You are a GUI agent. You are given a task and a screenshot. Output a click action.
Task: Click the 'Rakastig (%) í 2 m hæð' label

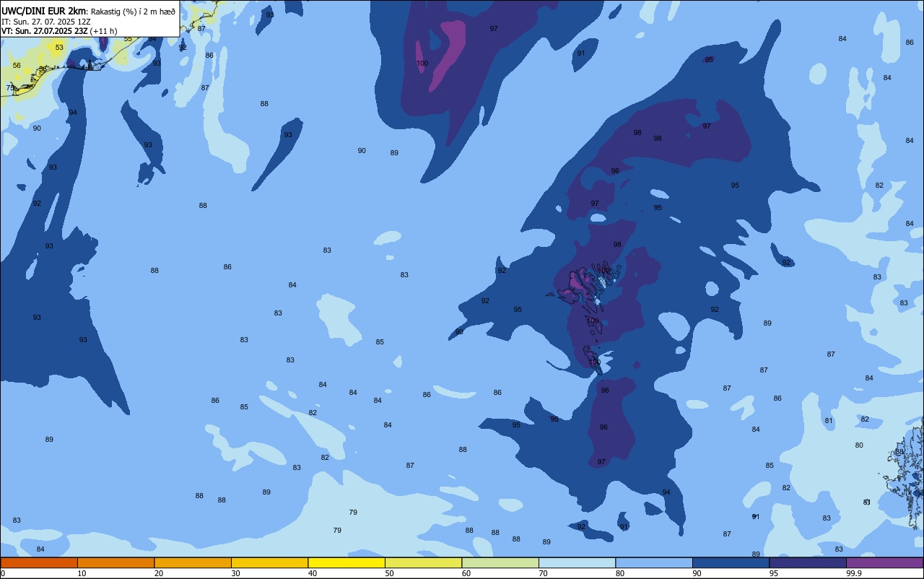132,11
